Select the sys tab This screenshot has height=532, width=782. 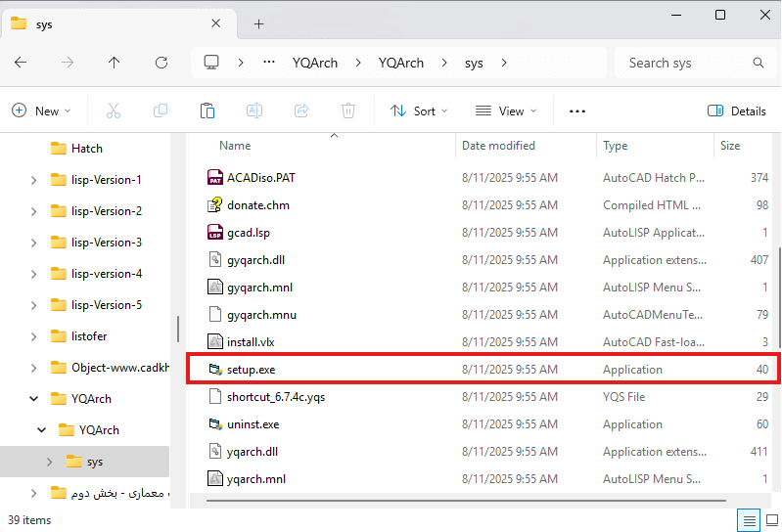tap(116, 23)
